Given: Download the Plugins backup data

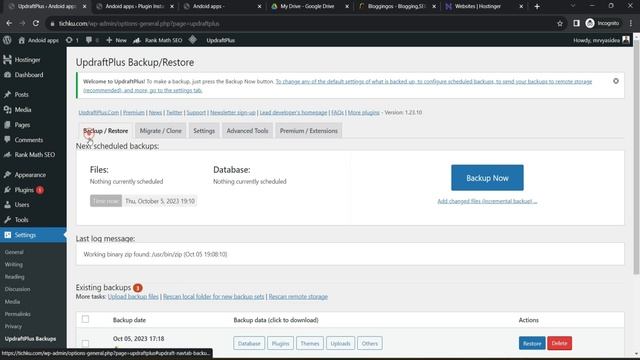Looking at the screenshot, I should pos(280,343).
